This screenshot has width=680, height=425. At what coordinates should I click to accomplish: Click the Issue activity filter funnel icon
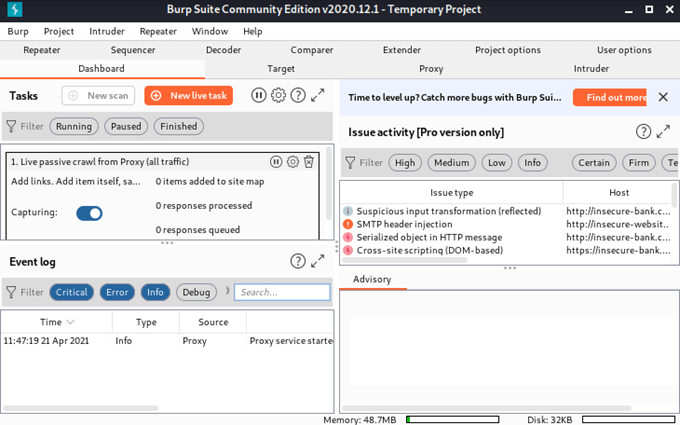[350, 163]
